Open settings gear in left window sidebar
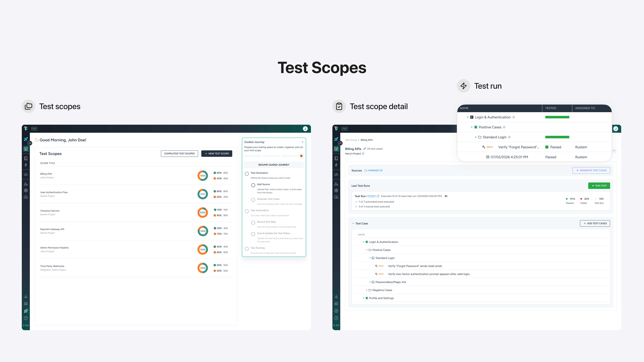Screen dimensions: 644x362 click(x=26, y=190)
